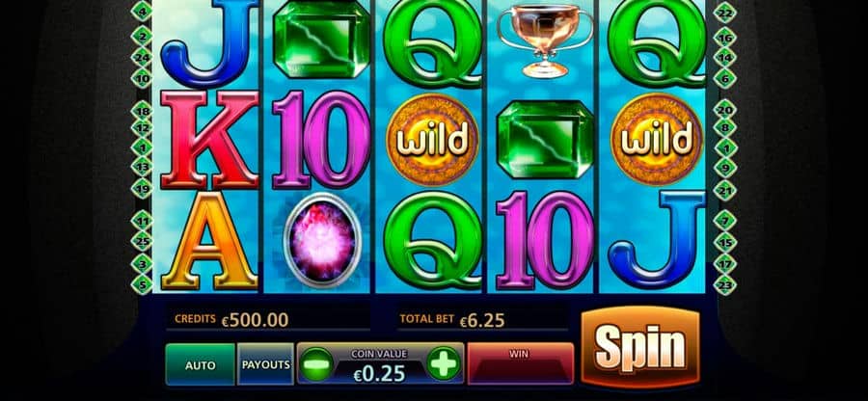Click the orange Spin button
This screenshot has height=401, width=868.
[640, 347]
